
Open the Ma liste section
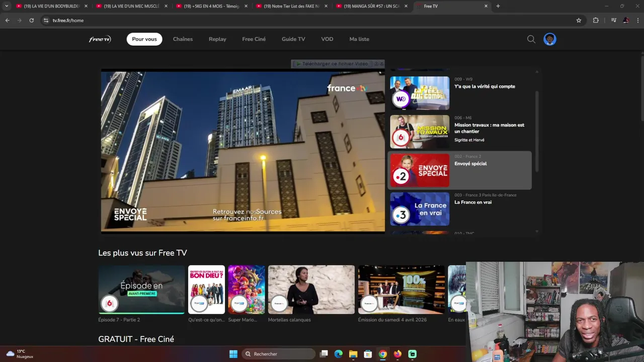(359, 39)
